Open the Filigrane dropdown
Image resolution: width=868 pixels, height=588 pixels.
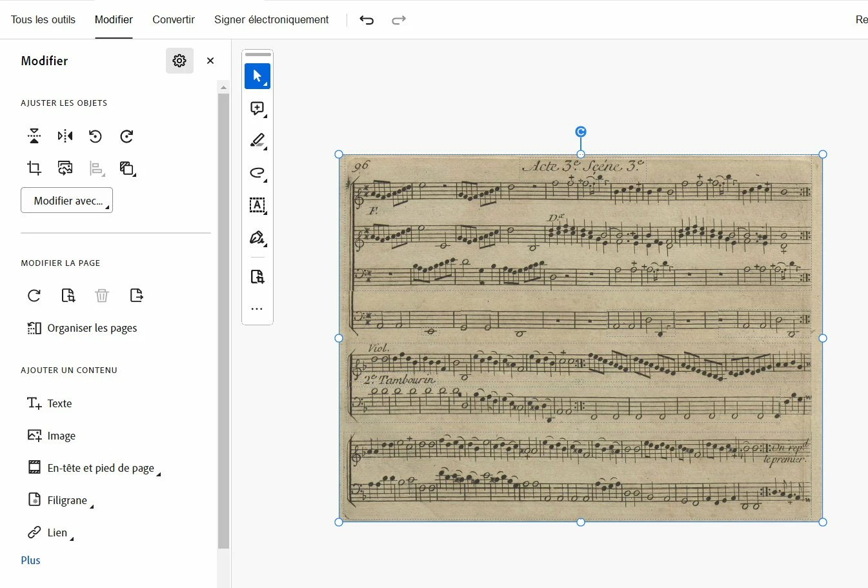point(60,500)
